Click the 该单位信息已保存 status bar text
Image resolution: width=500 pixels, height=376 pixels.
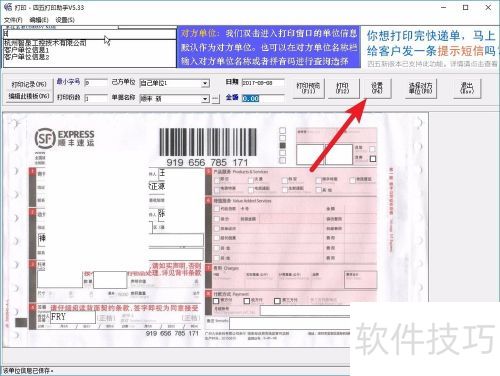[x=28, y=370]
